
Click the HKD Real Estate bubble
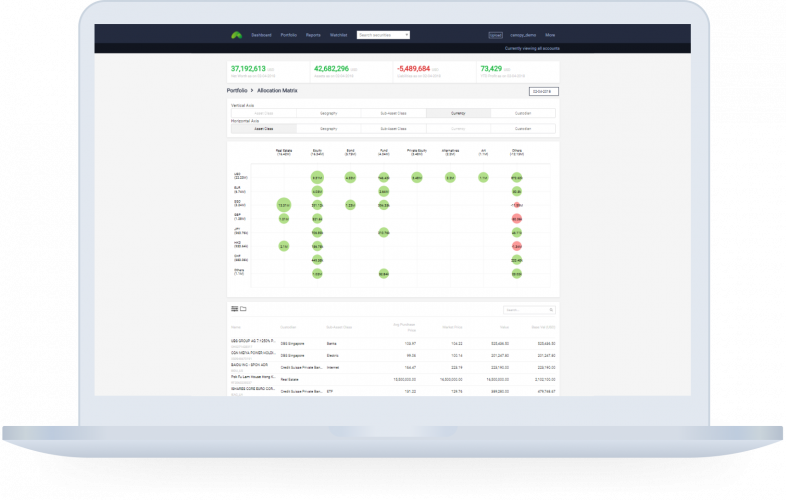(284, 246)
